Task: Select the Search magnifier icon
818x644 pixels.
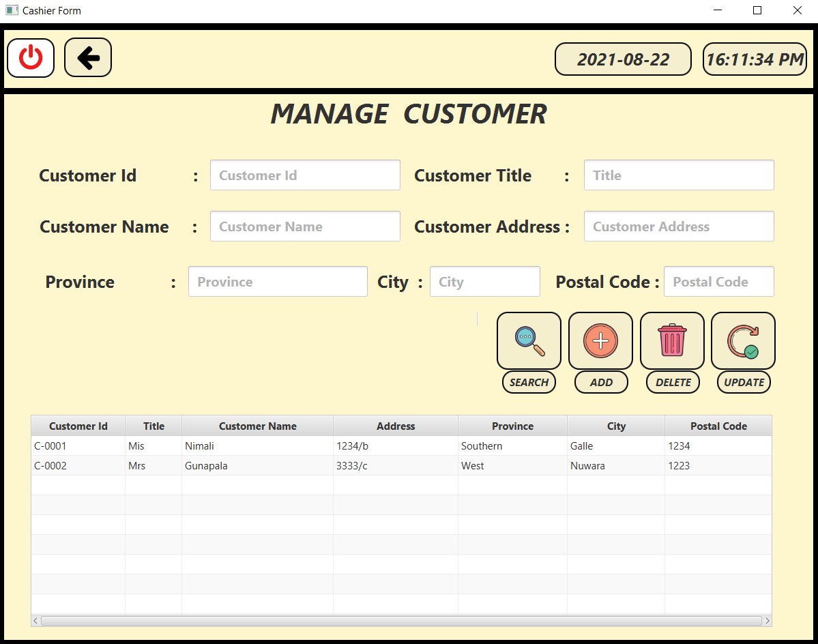Action: 529,340
